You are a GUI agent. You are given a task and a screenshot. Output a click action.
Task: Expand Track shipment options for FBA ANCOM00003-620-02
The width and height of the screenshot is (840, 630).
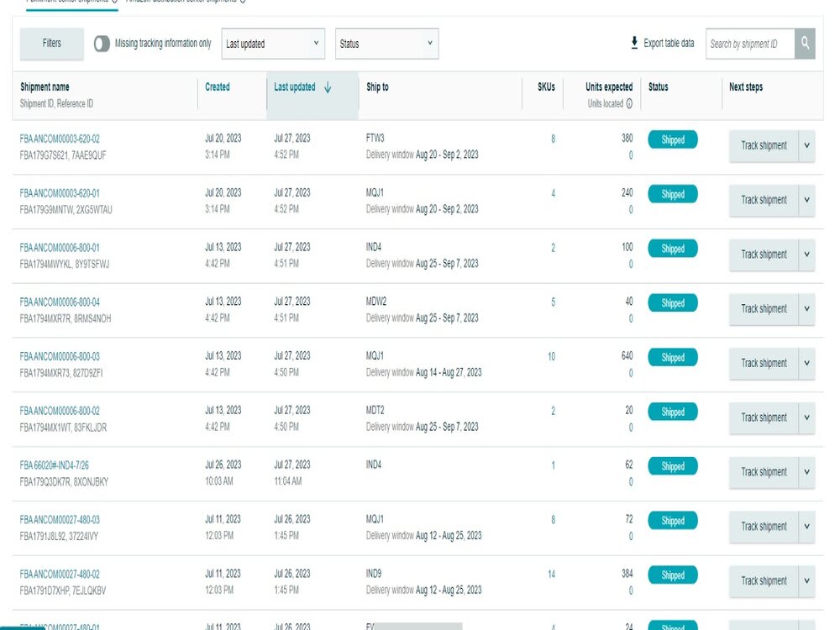pos(806,145)
